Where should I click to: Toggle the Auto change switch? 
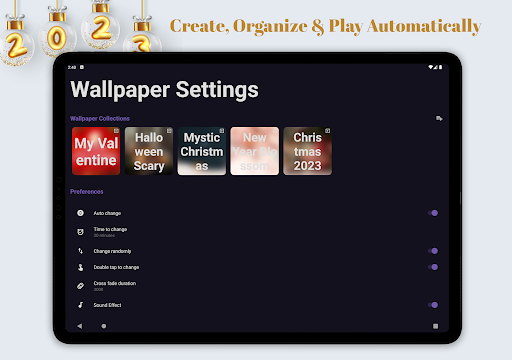(433, 213)
